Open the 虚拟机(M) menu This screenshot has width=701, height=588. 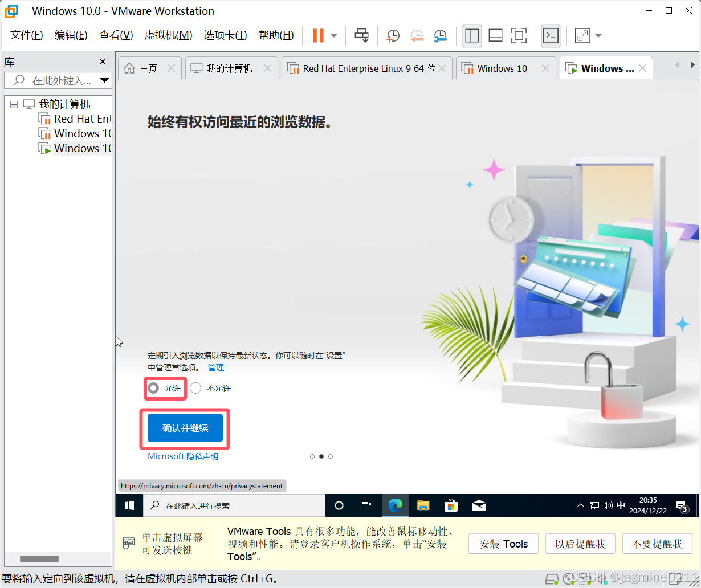169,35
